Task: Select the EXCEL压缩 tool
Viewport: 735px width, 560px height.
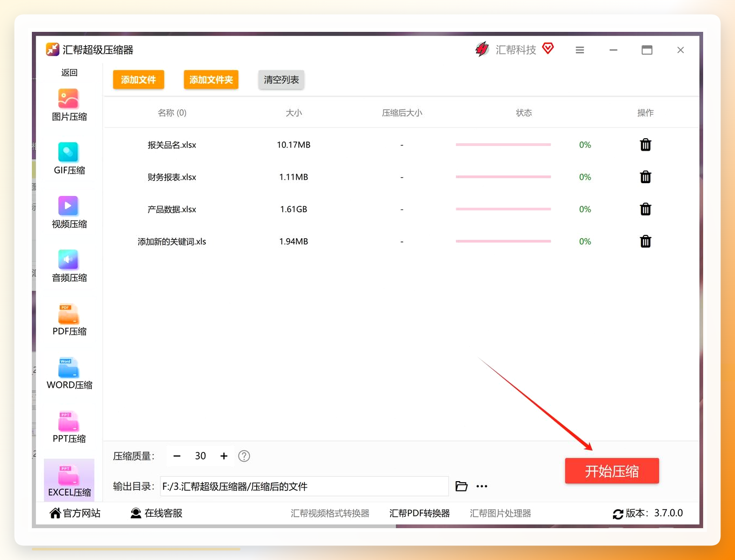Action: click(69, 481)
